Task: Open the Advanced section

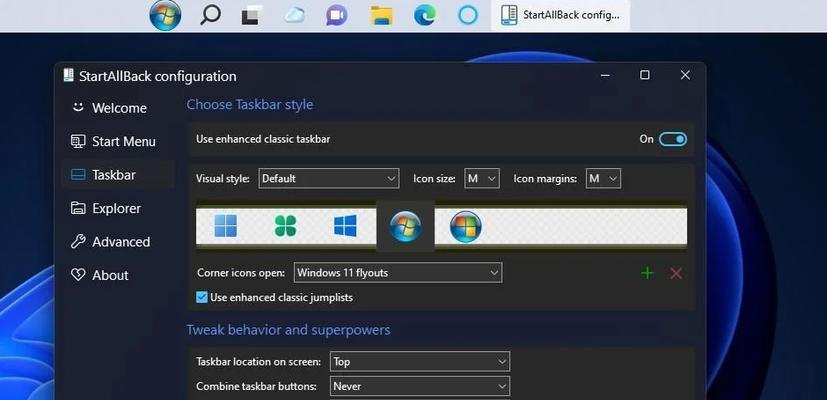Action: pyautogui.click(x=118, y=242)
